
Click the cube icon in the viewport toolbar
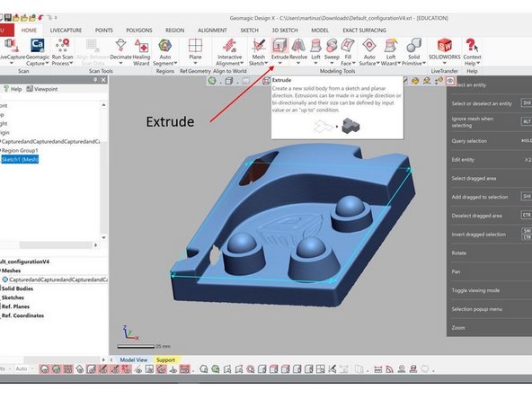tap(229, 81)
